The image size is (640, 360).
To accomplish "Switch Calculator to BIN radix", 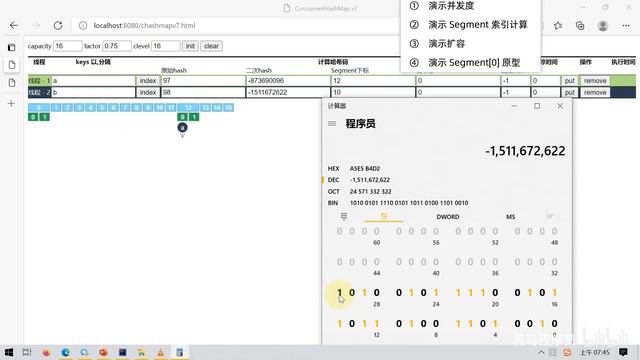I will pyautogui.click(x=398, y=202).
